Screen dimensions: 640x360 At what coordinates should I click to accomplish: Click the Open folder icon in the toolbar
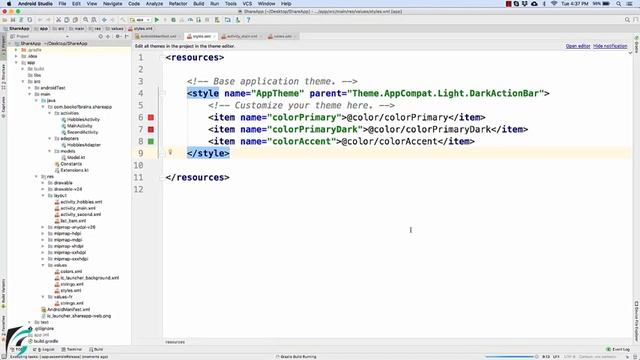click(x=4, y=20)
